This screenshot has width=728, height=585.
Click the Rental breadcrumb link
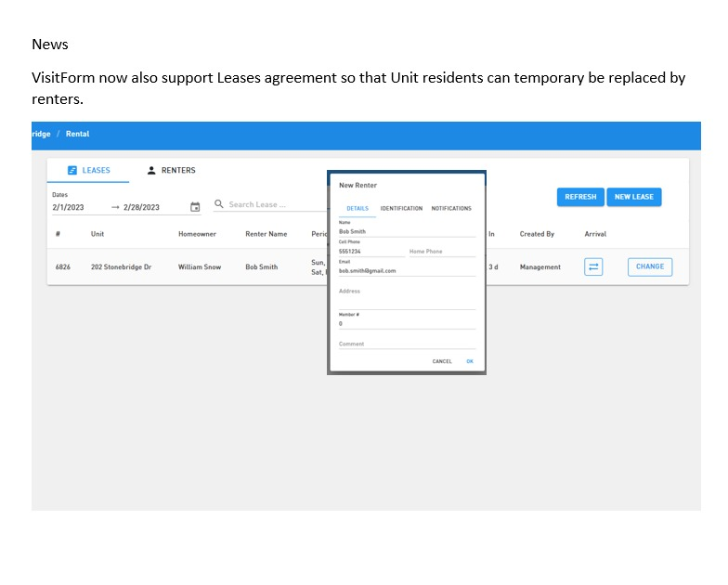pyautogui.click(x=78, y=134)
